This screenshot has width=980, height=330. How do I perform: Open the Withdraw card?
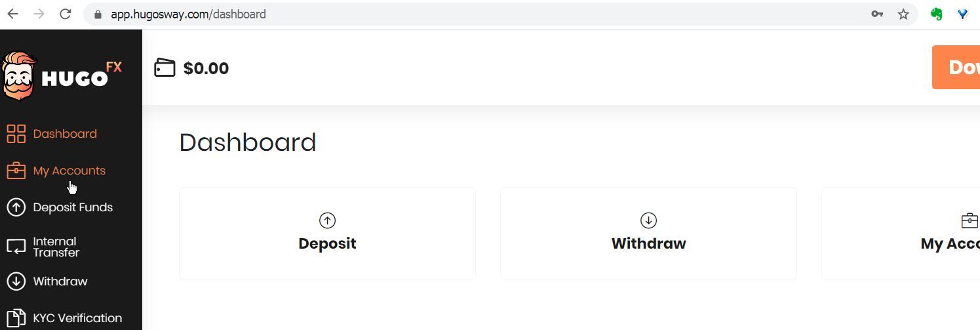point(648,234)
